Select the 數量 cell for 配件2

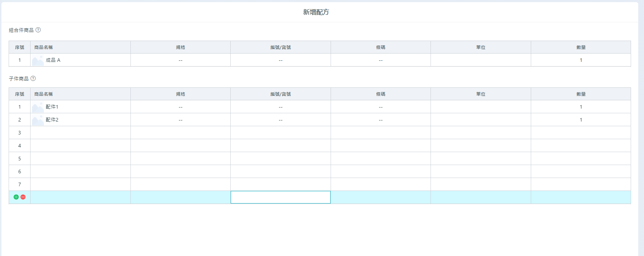(580, 120)
